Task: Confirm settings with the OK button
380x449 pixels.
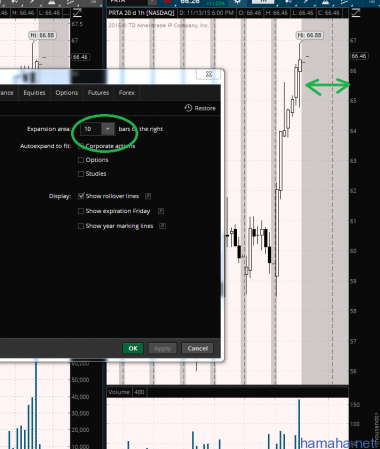Action: pyautogui.click(x=133, y=348)
